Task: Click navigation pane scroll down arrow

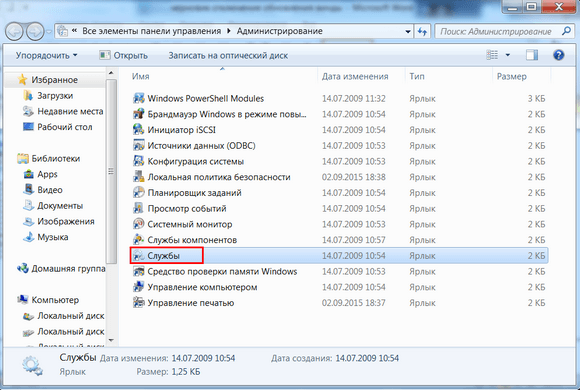Action: 111,340
